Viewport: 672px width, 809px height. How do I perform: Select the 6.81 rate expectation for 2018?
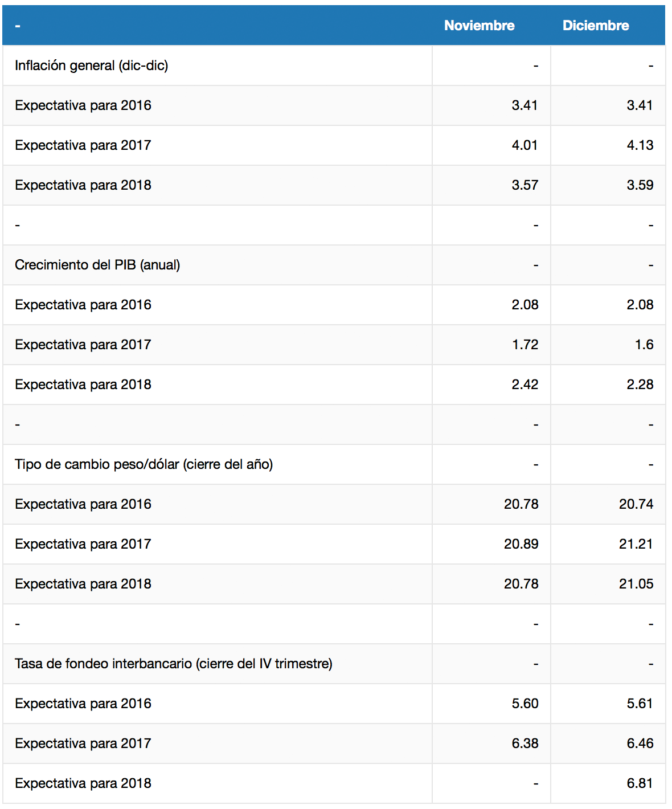(640, 783)
